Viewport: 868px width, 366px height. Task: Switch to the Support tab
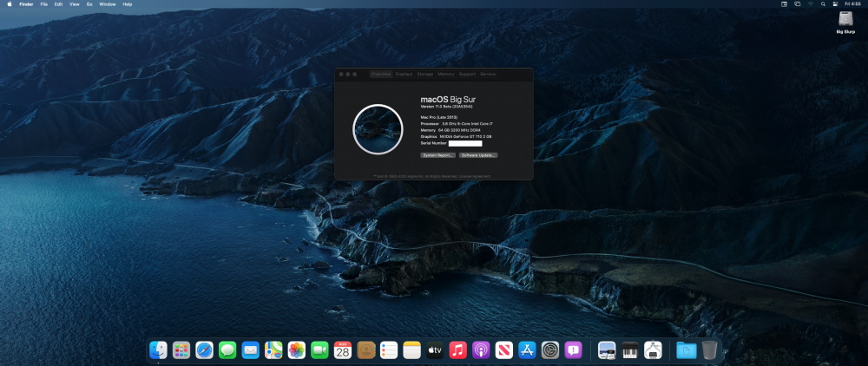tap(467, 74)
